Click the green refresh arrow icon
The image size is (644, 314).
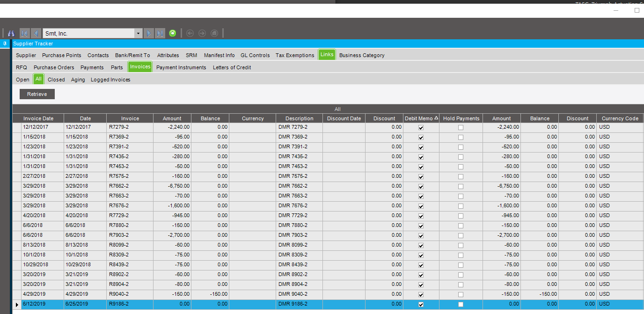(x=172, y=33)
